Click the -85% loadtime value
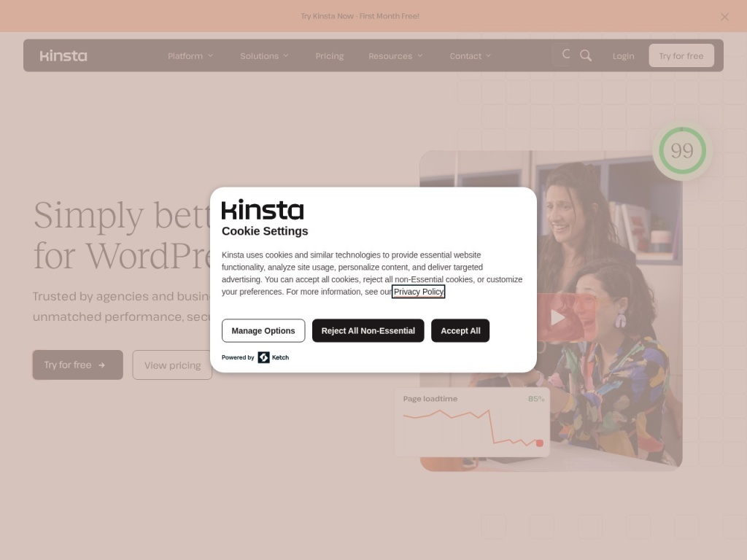 pos(535,399)
